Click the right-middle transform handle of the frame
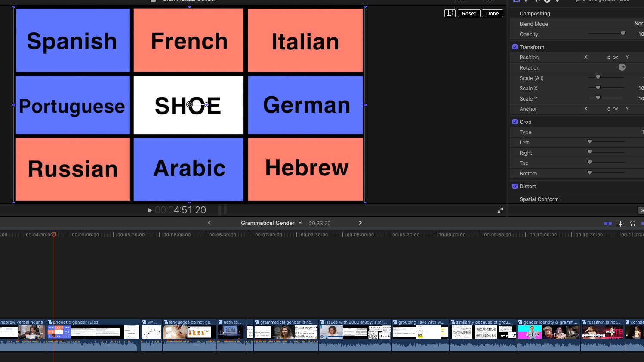Viewport: 644px width, 362px height. pos(365,105)
